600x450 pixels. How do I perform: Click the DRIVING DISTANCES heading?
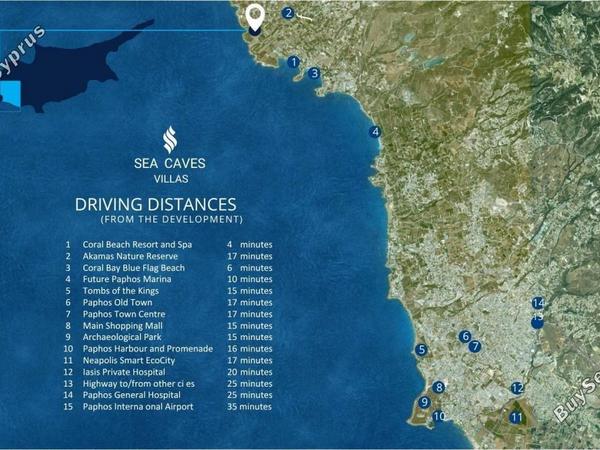point(156,204)
